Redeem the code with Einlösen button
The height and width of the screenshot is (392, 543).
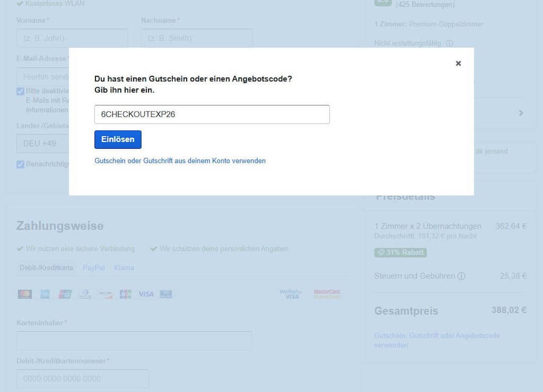(x=118, y=139)
